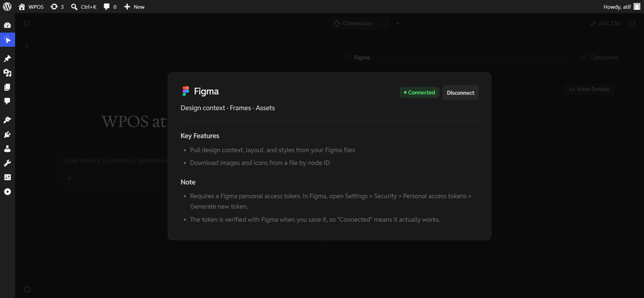Disconnect the Figma connector

[461, 93]
